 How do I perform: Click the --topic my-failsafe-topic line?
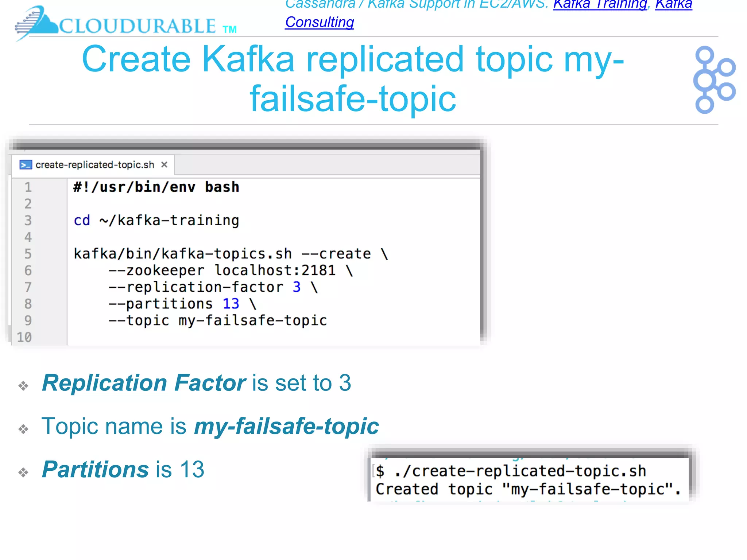217,321
